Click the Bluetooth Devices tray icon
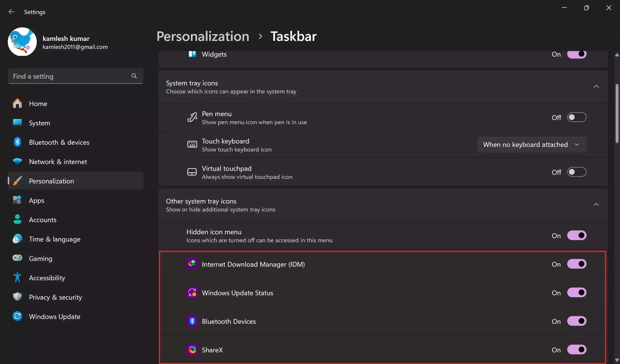This screenshot has height=364, width=620. (192, 321)
